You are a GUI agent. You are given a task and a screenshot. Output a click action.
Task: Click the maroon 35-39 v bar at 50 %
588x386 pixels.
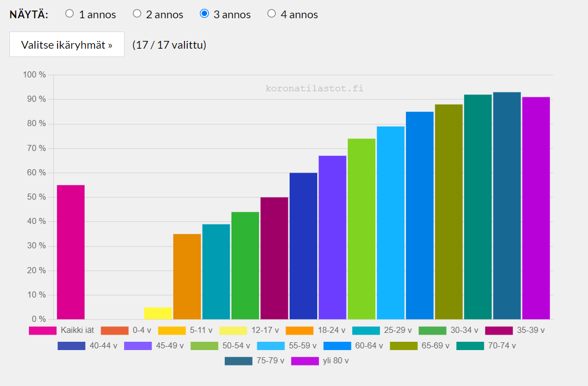tap(275, 258)
